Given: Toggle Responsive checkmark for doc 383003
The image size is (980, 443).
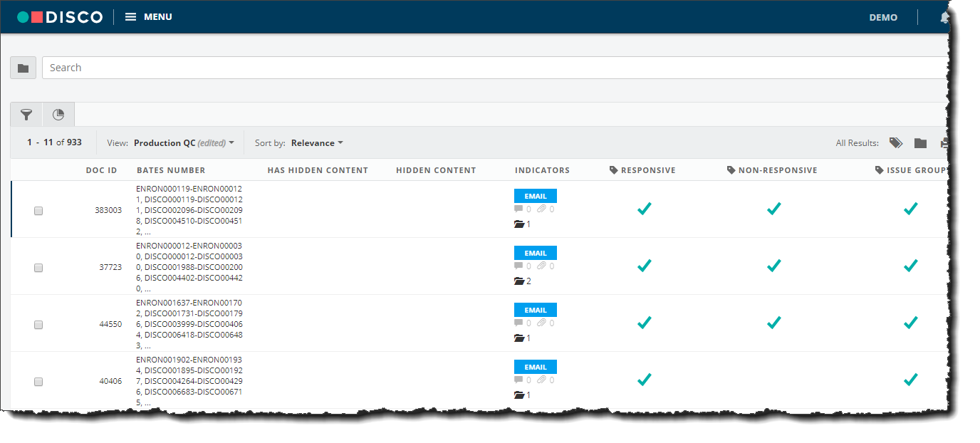Looking at the screenshot, I should pyautogui.click(x=645, y=209).
